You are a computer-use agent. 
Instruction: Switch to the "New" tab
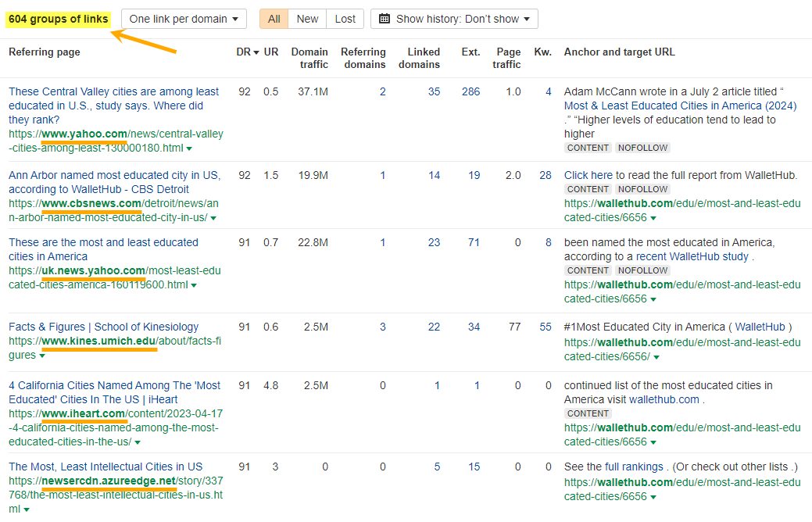(306, 18)
